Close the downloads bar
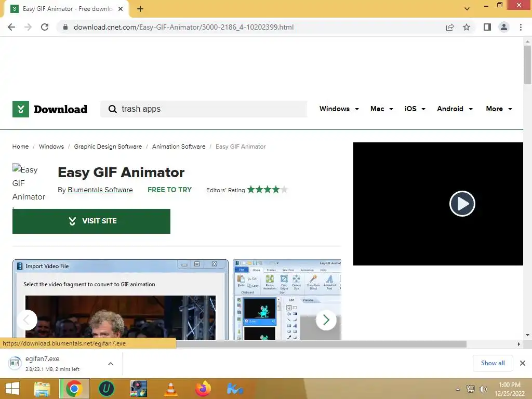 click(523, 363)
